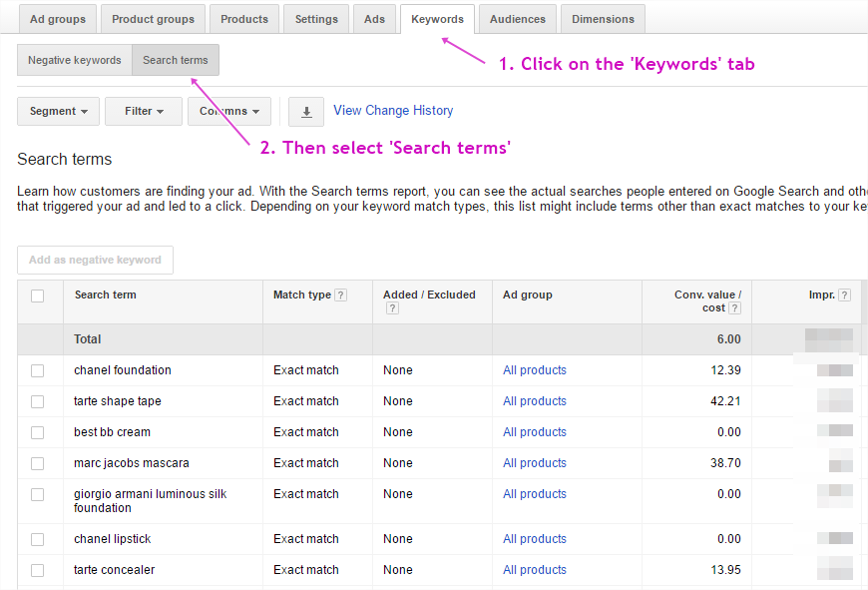This screenshot has width=868, height=590.
Task: Click the download report icon
Action: (x=306, y=112)
